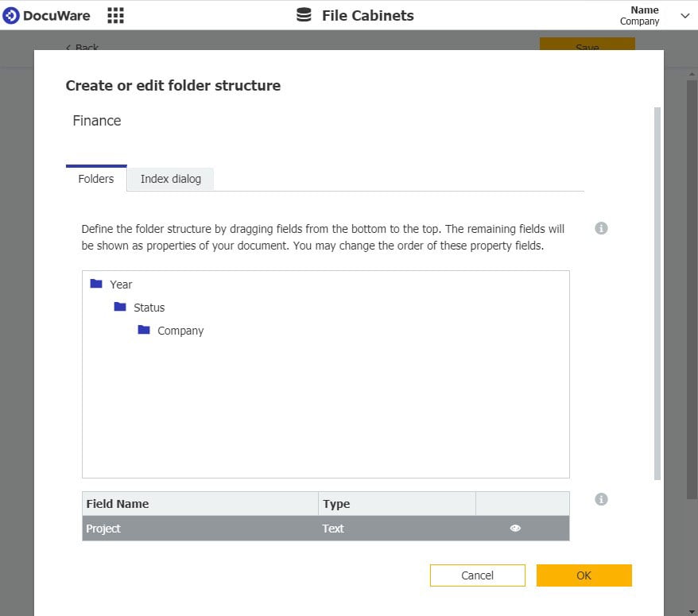Select the Status folder in the tree
This screenshot has width=698, height=616.
tap(149, 308)
